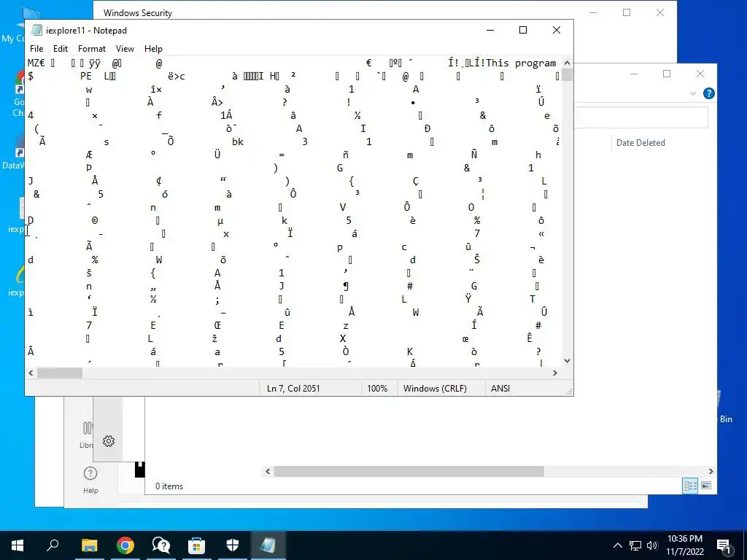
Task: Minimize the Notepad window
Action: [x=490, y=30]
